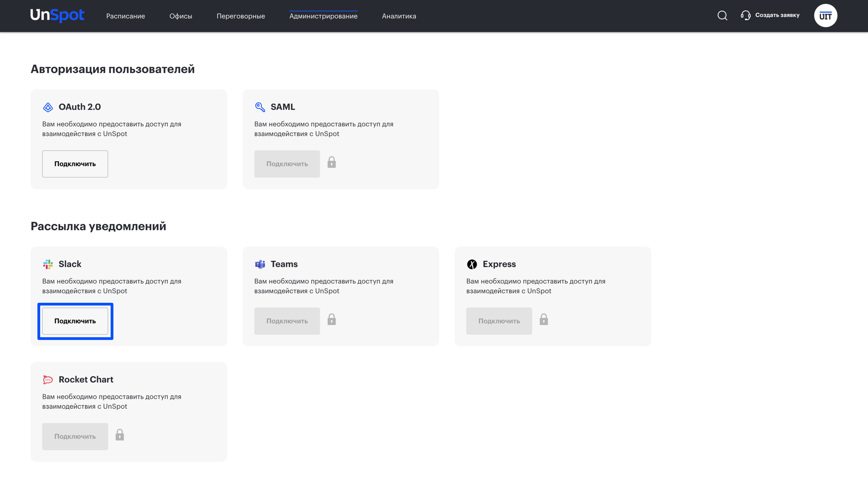Screen dimensions: 868x488
Task: Click disabled Подключить under SAML
Action: coord(287,164)
